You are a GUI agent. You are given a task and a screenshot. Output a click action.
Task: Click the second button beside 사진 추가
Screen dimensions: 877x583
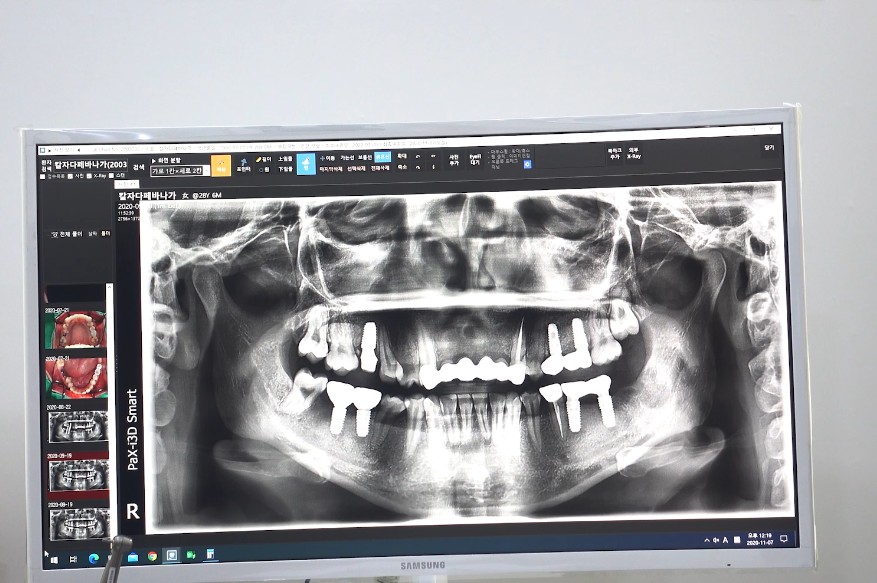coord(475,159)
